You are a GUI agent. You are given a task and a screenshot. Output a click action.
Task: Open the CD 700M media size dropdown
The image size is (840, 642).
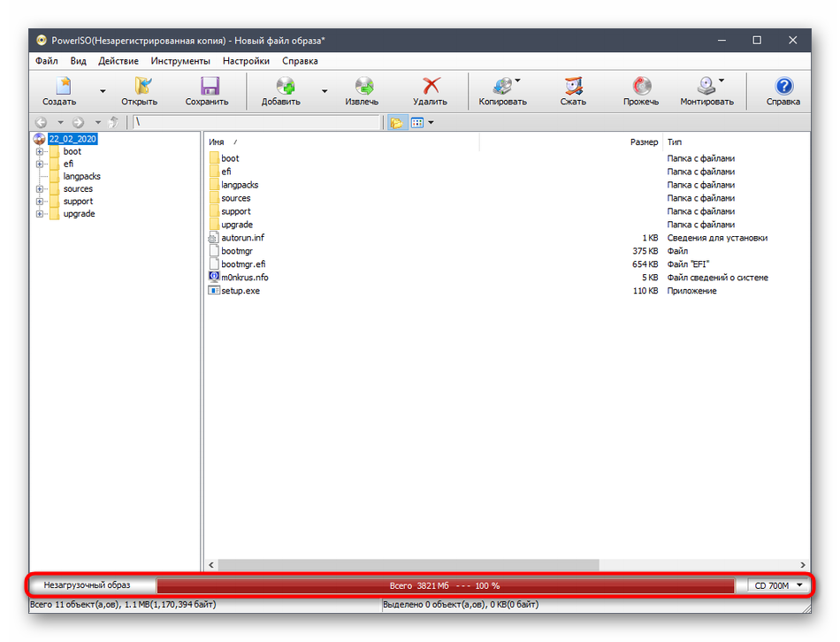pos(778,585)
